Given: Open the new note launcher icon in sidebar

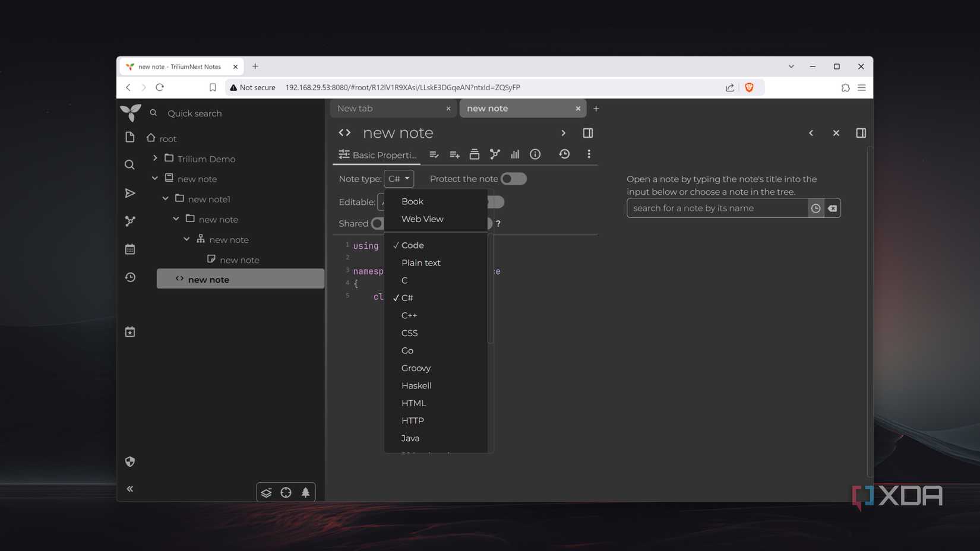Looking at the screenshot, I should point(129,137).
